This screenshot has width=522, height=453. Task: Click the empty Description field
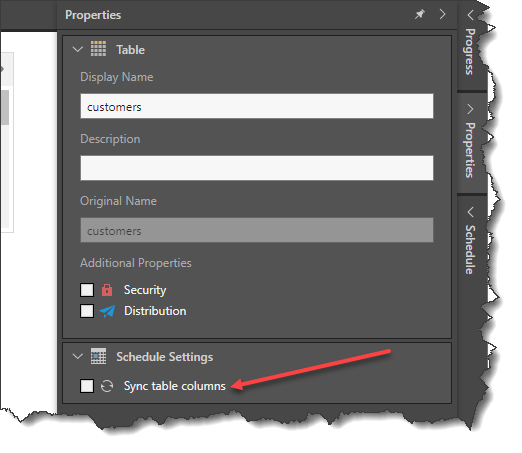click(x=257, y=168)
